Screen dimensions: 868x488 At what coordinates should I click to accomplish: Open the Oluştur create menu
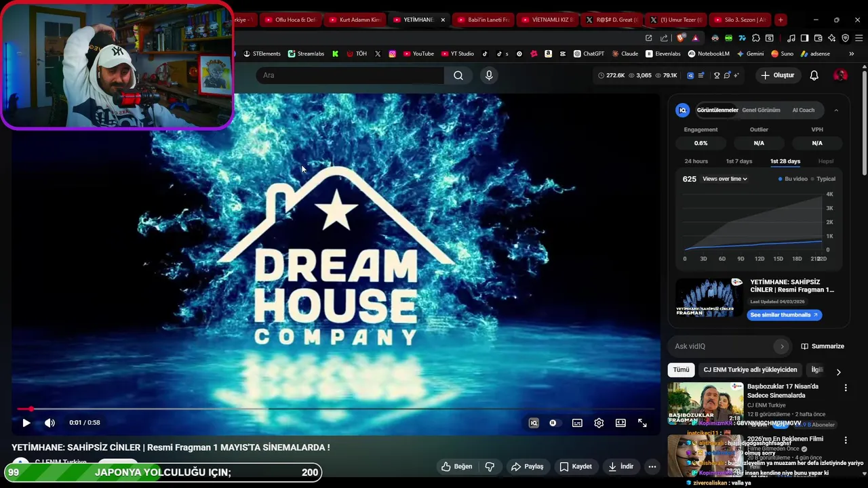click(x=777, y=75)
